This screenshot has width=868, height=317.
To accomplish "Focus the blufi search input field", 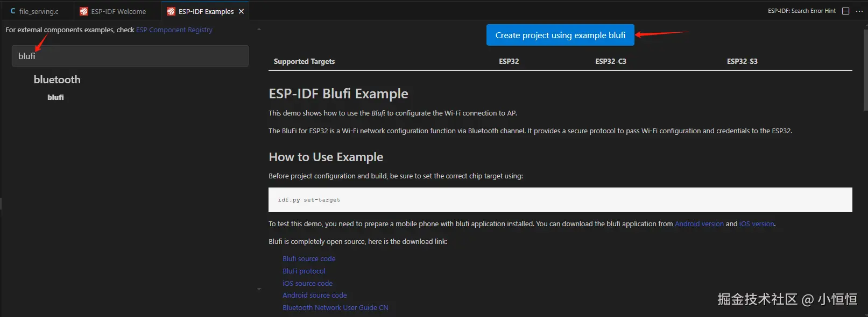I will 130,56.
